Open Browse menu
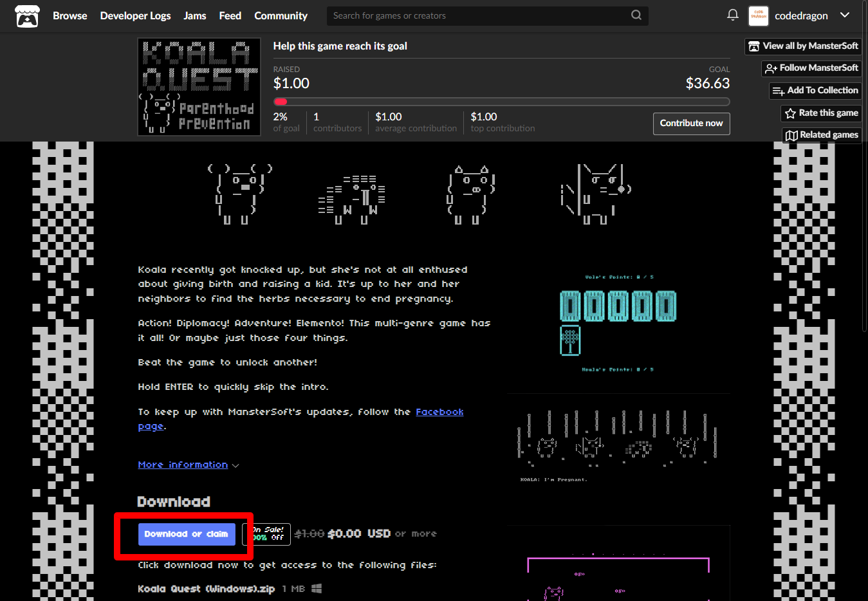This screenshot has width=868, height=601. pos(69,15)
